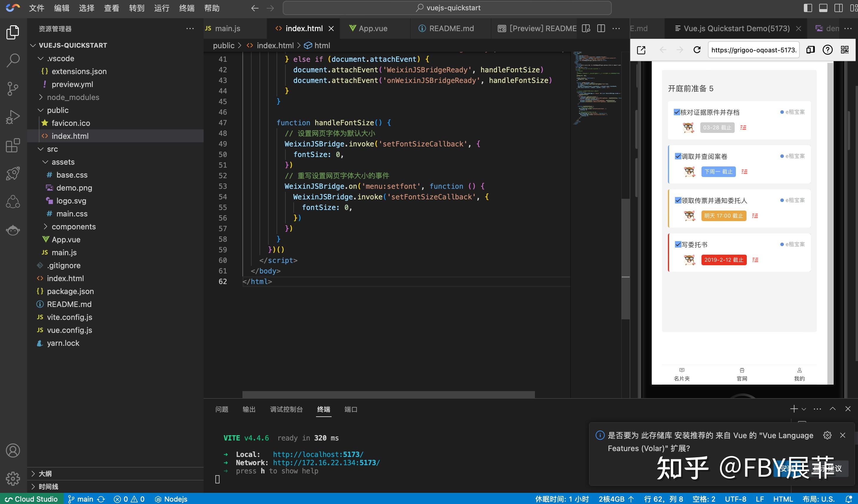Click the preview URL address field
The image size is (858, 504).
pos(754,50)
